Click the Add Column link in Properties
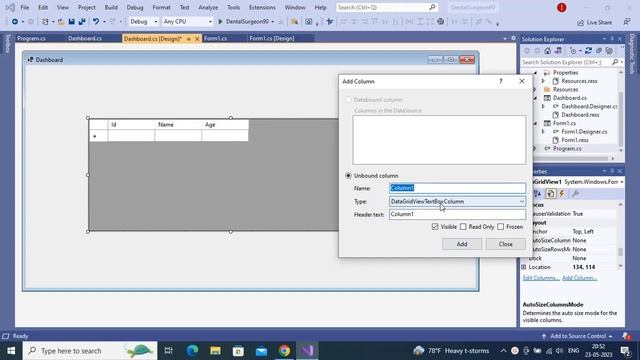The image size is (640, 360). (579, 278)
